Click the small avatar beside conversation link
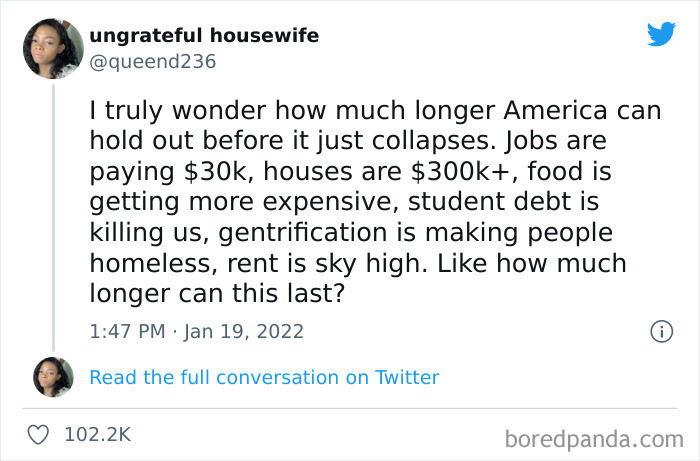 pos(52,377)
